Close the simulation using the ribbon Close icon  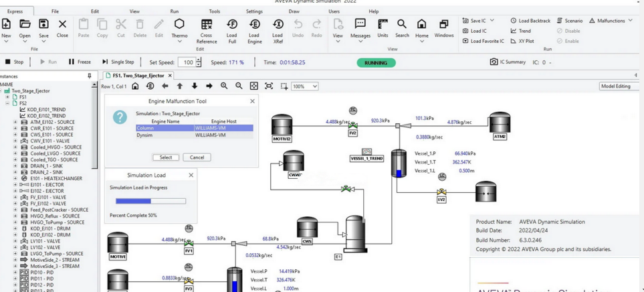(x=62, y=24)
